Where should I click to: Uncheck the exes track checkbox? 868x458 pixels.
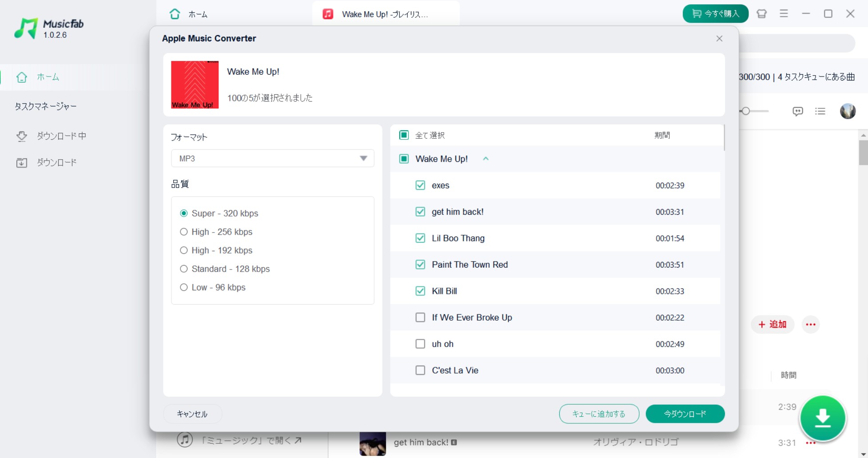(420, 185)
